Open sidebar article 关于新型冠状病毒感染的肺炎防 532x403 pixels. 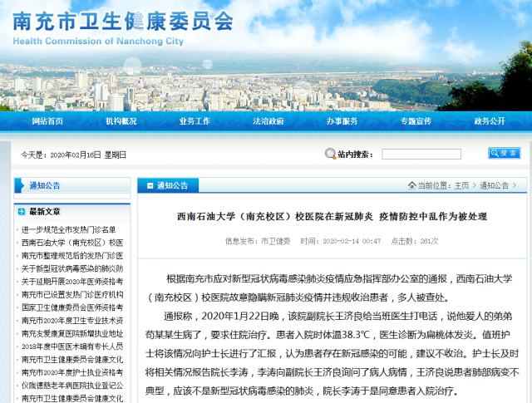(72, 269)
